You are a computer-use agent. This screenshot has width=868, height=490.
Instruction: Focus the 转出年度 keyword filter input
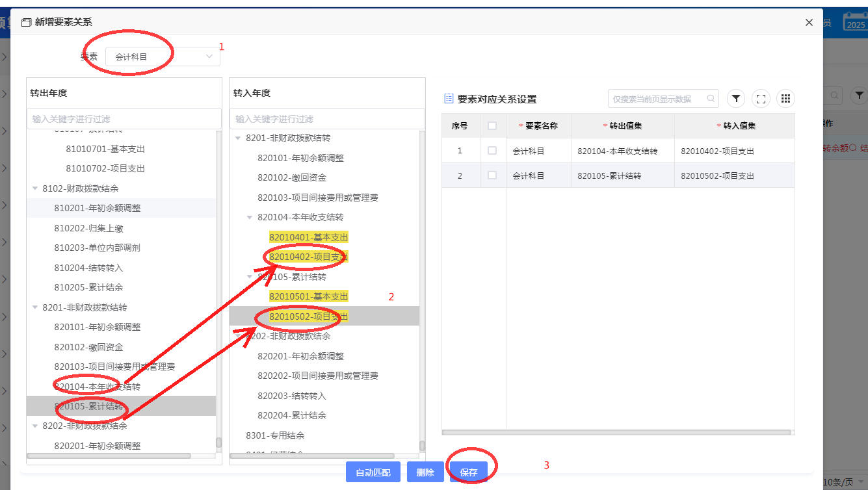pos(124,119)
